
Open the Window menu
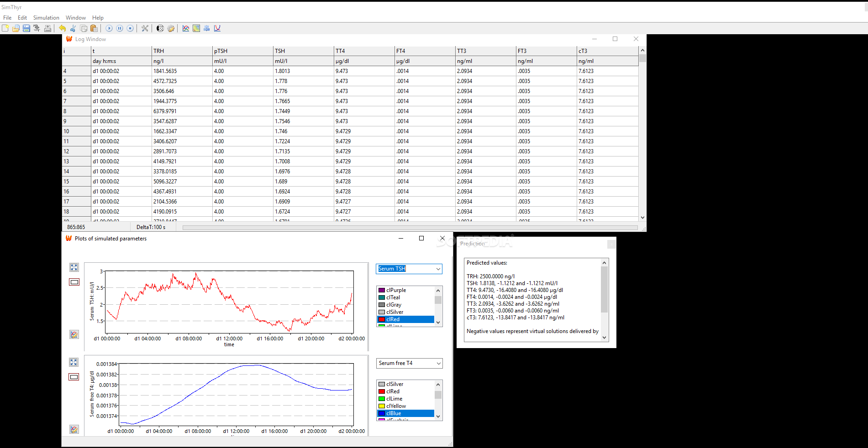76,18
